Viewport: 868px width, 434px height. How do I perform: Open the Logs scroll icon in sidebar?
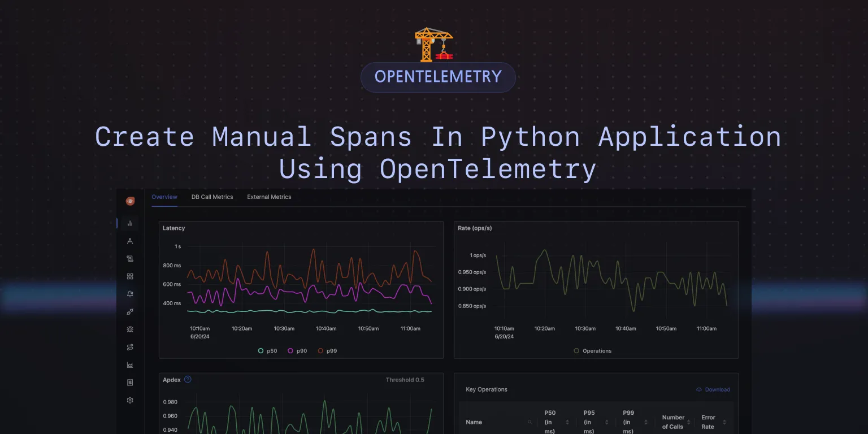tap(130, 259)
